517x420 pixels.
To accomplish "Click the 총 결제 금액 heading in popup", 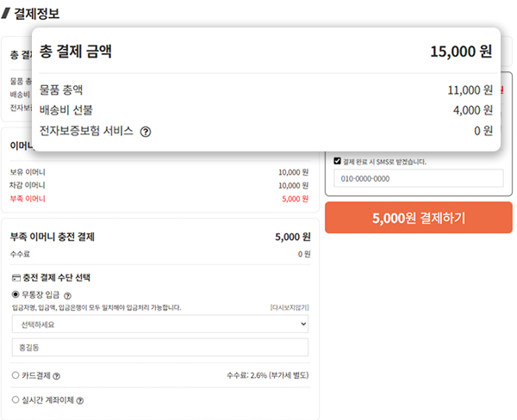I will click(x=76, y=52).
